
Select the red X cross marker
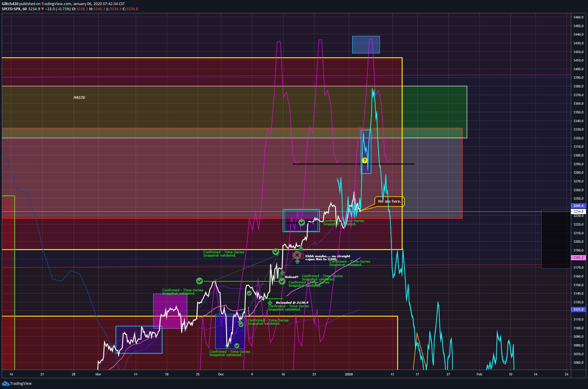pyautogui.click(x=297, y=255)
